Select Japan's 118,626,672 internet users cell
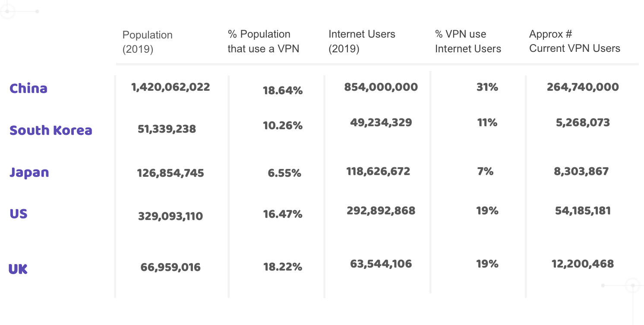The image size is (644, 325). tap(378, 171)
